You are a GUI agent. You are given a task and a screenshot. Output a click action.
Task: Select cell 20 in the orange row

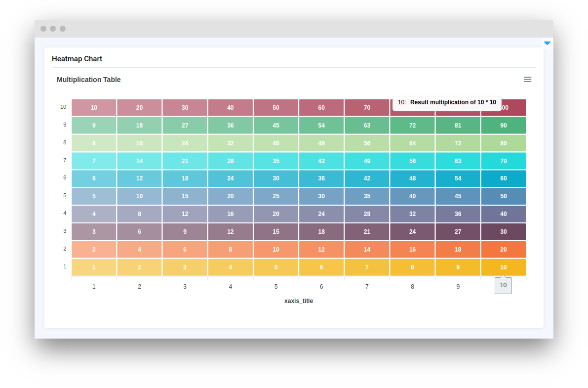503,250
